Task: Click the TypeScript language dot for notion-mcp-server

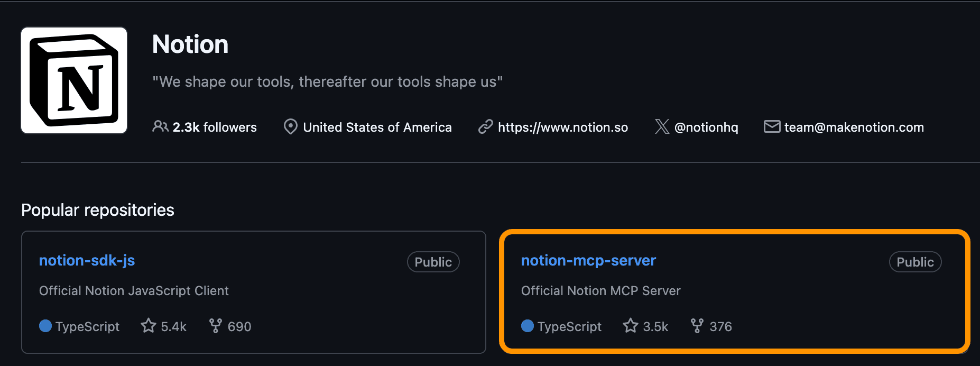Action: [528, 326]
